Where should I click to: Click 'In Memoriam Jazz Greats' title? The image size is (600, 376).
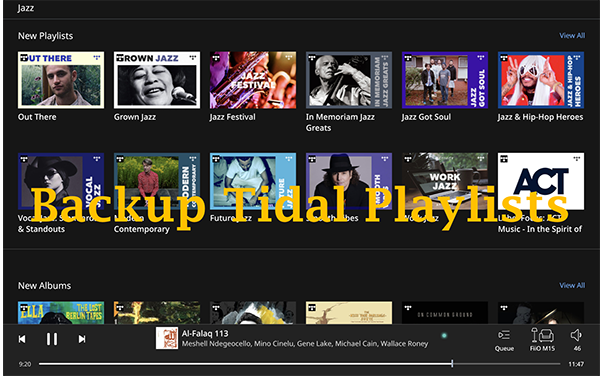tap(340, 122)
